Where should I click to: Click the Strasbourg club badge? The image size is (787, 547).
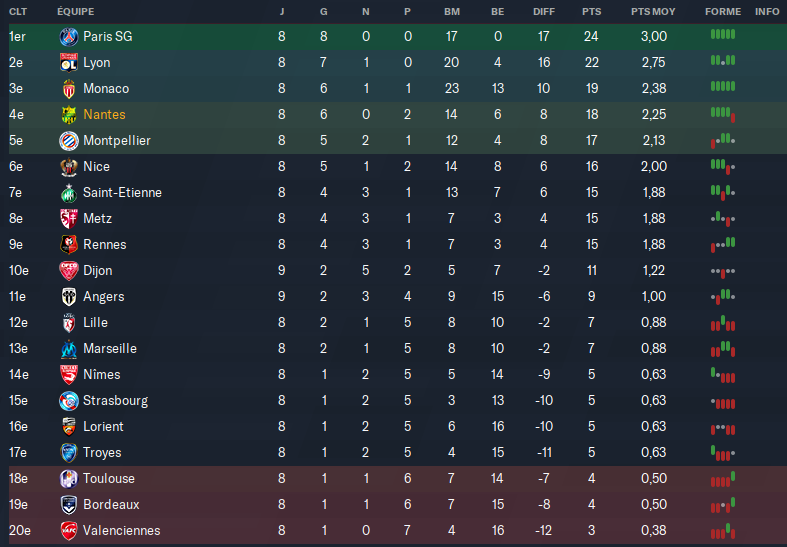[x=69, y=401]
